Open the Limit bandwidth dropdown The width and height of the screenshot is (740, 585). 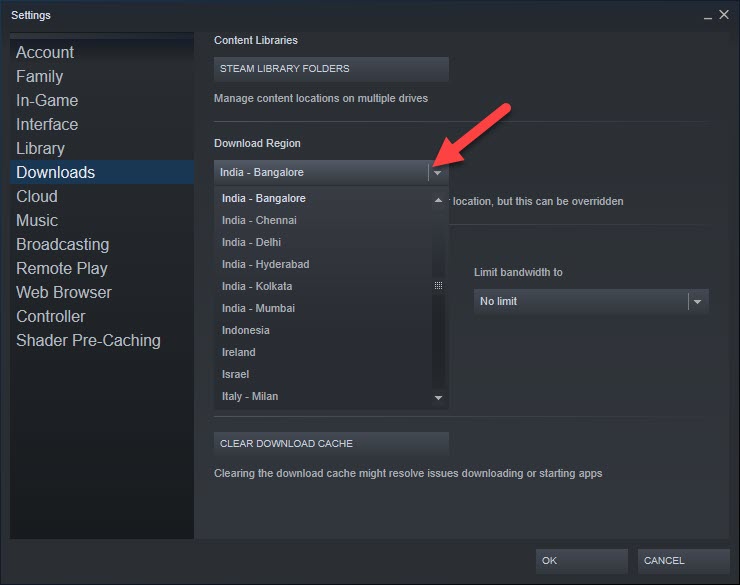coord(697,302)
